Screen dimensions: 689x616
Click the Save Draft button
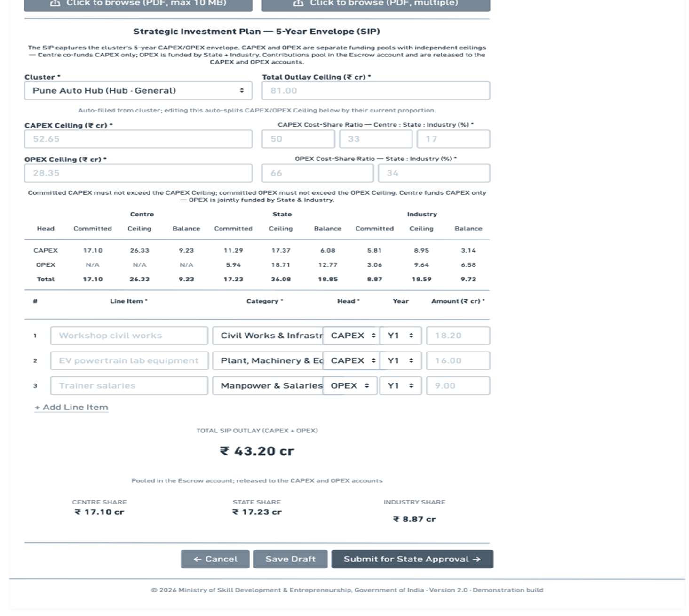pos(290,559)
